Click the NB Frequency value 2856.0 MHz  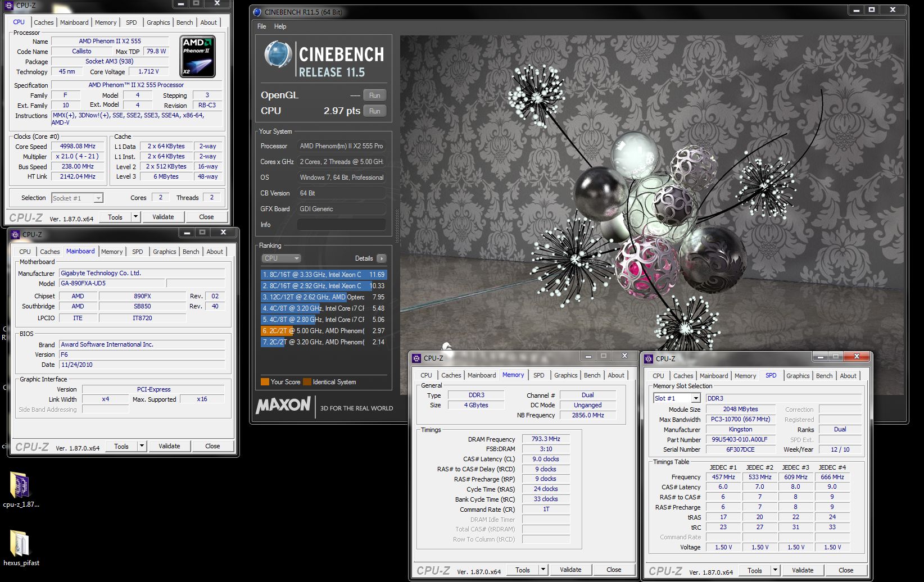[588, 415]
